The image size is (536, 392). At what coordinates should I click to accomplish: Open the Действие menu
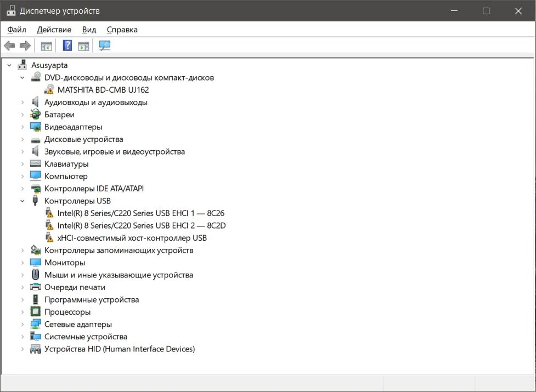54,29
